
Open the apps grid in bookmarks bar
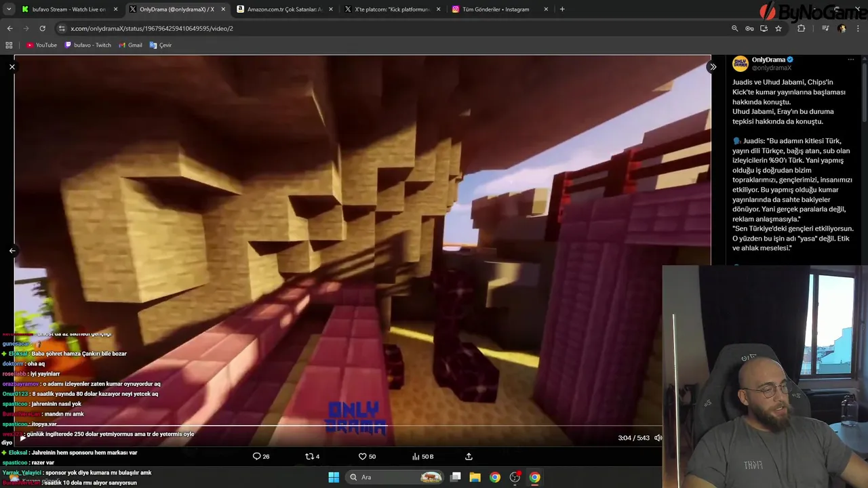tap(9, 45)
